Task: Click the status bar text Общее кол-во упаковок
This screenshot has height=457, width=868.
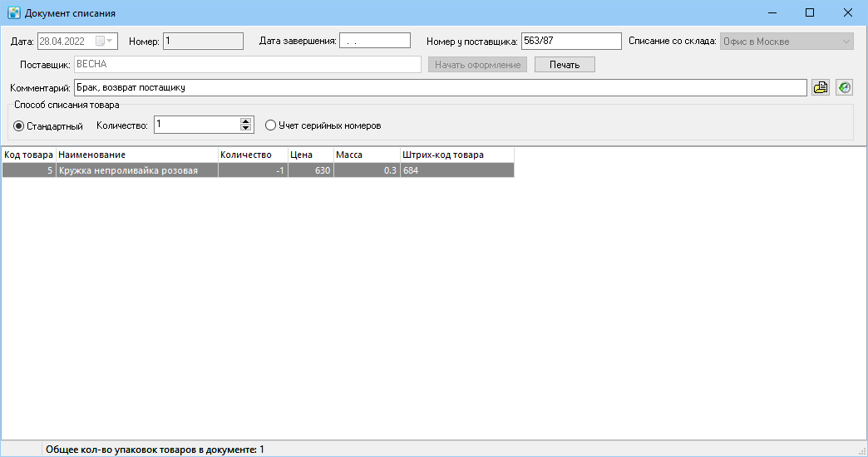Action: click(x=155, y=450)
